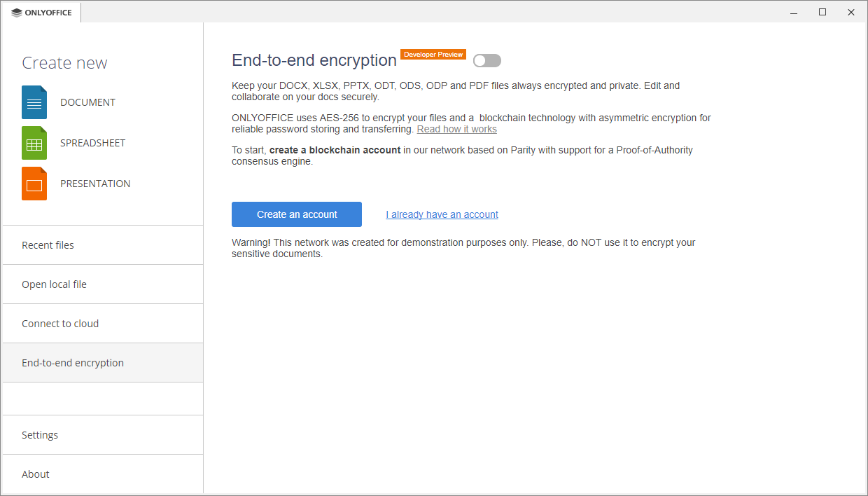This screenshot has height=496, width=868.
Task: Select End-to-end encryption sidebar item
Action: click(73, 363)
